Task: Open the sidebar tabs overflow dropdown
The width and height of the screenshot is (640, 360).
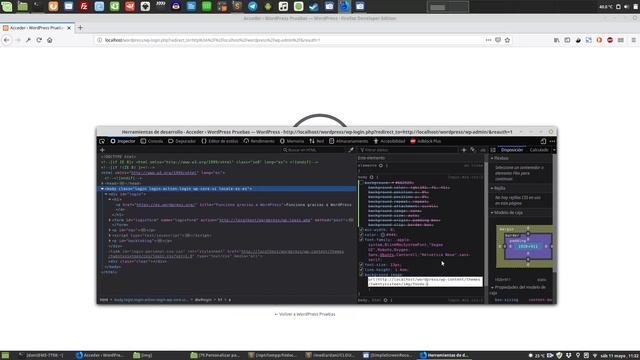Action: point(554,150)
